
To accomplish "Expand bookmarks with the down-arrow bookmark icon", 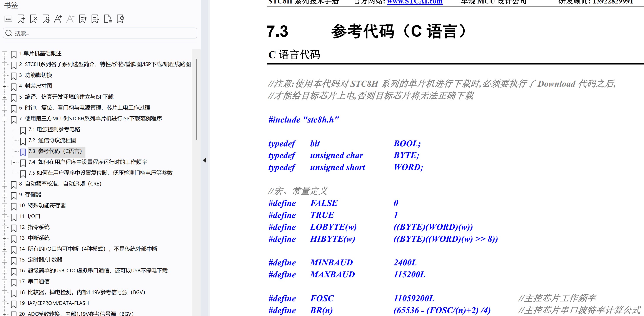I will pos(95,19).
